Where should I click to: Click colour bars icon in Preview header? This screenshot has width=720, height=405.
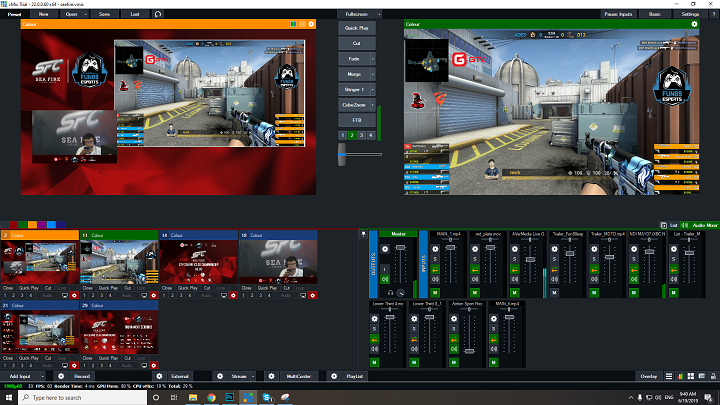tap(293, 24)
